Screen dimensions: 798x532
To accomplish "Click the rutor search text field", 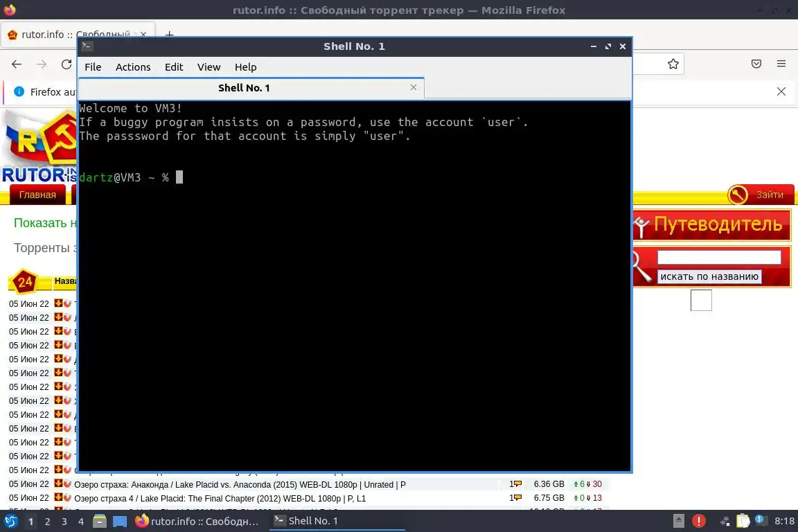I will click(718, 258).
